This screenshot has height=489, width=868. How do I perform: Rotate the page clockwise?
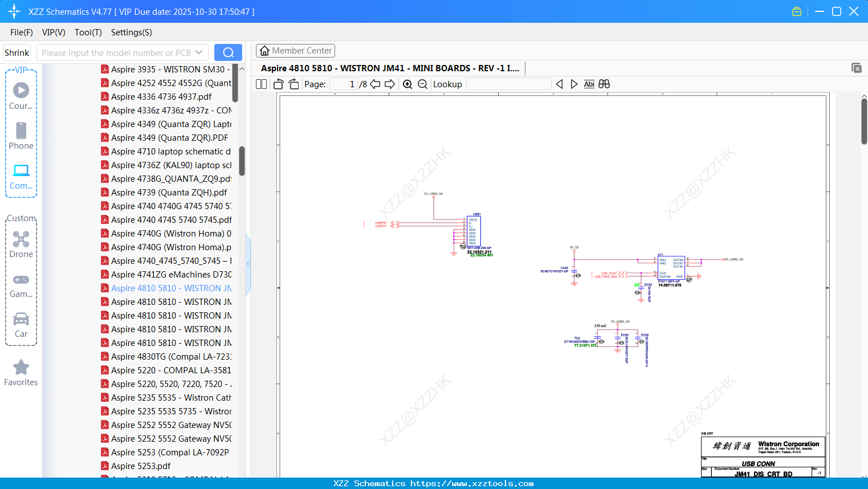click(x=294, y=84)
